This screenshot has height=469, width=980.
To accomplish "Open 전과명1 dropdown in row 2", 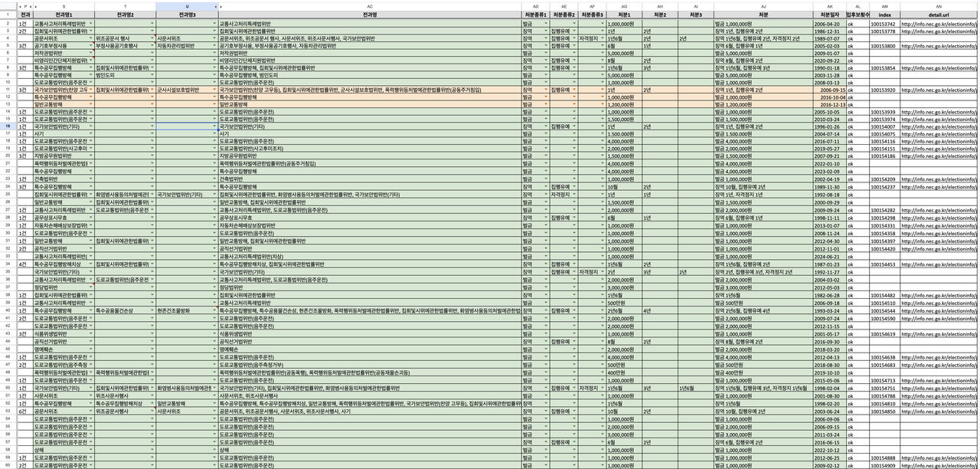I will (91, 24).
